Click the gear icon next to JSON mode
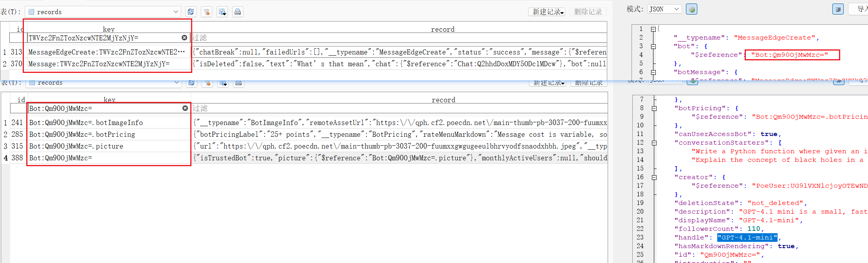868x263 pixels. pos(692,9)
